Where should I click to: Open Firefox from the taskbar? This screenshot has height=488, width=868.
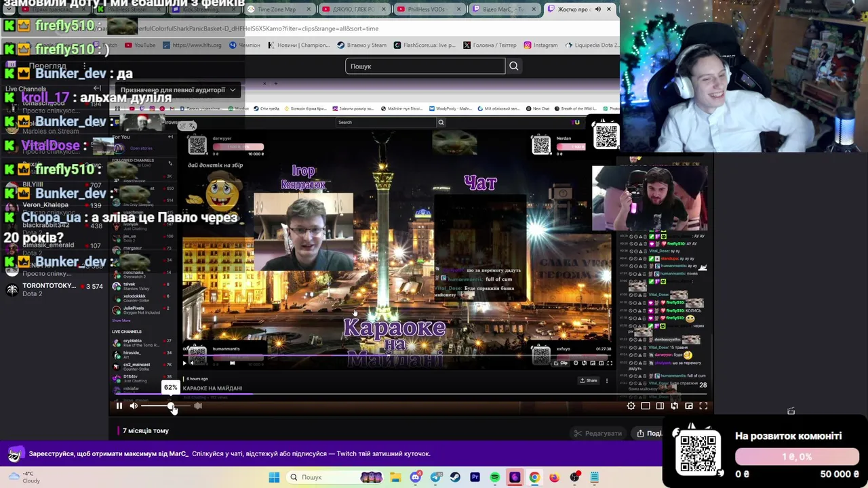pos(554,477)
